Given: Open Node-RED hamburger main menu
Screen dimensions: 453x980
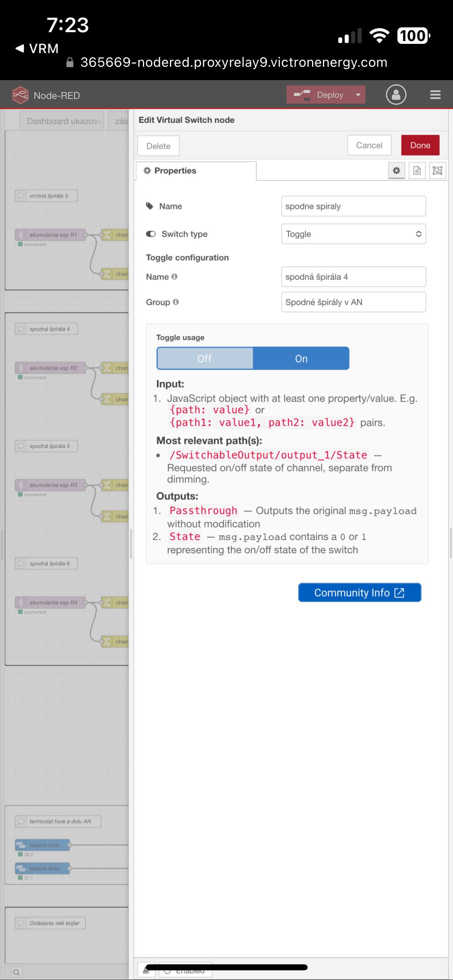Looking at the screenshot, I should coord(435,95).
